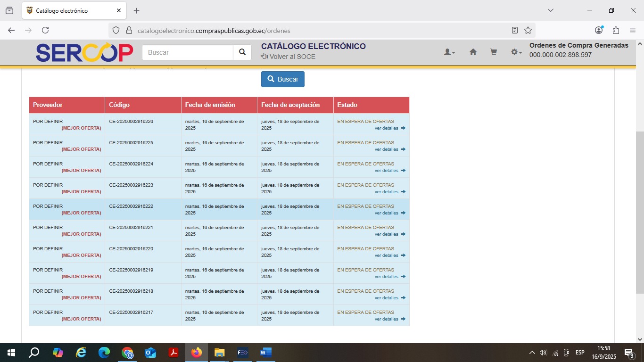Viewport: 644px width, 362px height.
Task: Open Firefox extensions puzzle icon
Action: click(616, 31)
